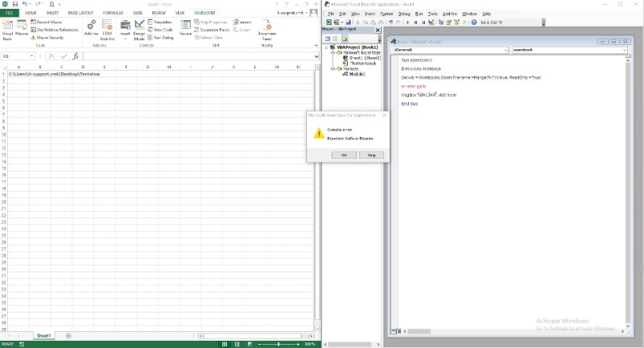Screen dimensions: 644x348
Task: Click Toggle Folders icon in Project panel
Action: tap(343, 38)
